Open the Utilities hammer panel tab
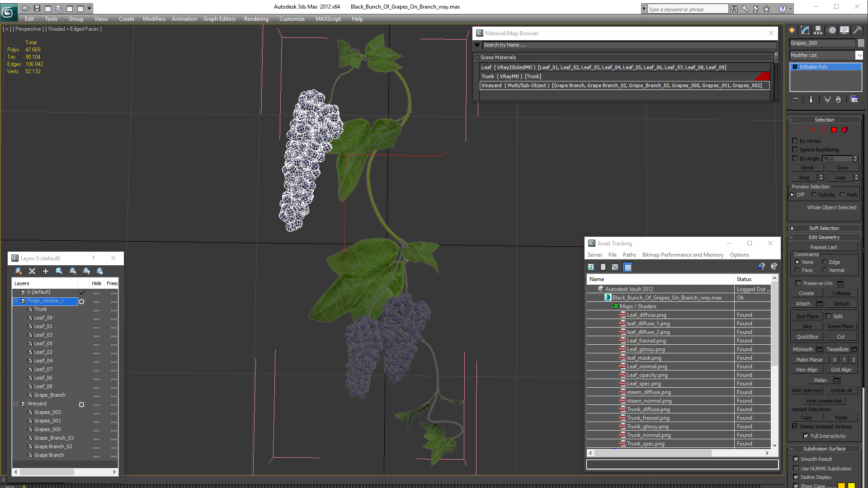 click(x=857, y=30)
